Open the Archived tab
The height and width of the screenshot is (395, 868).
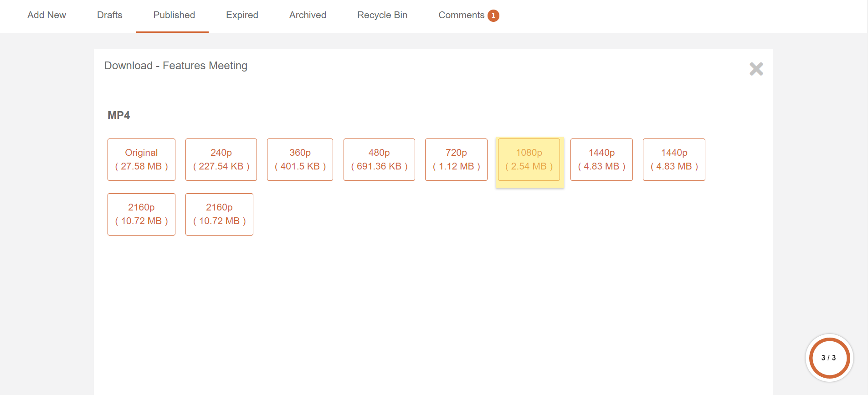point(308,15)
